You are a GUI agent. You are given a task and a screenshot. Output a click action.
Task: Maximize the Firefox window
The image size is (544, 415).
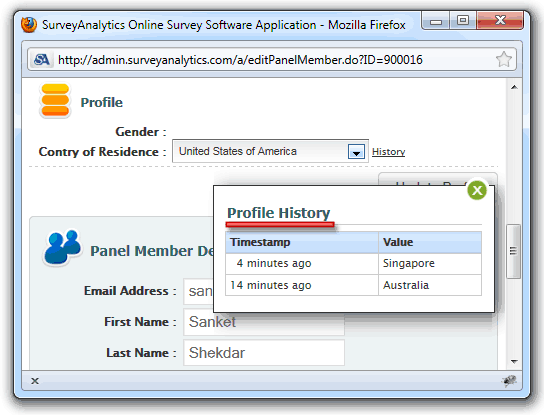click(463, 20)
